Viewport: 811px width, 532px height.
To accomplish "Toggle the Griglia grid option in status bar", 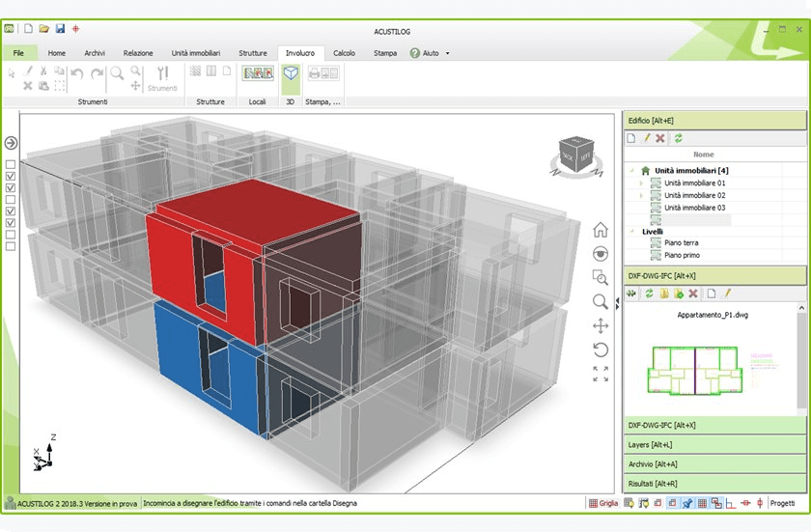I will (x=602, y=503).
